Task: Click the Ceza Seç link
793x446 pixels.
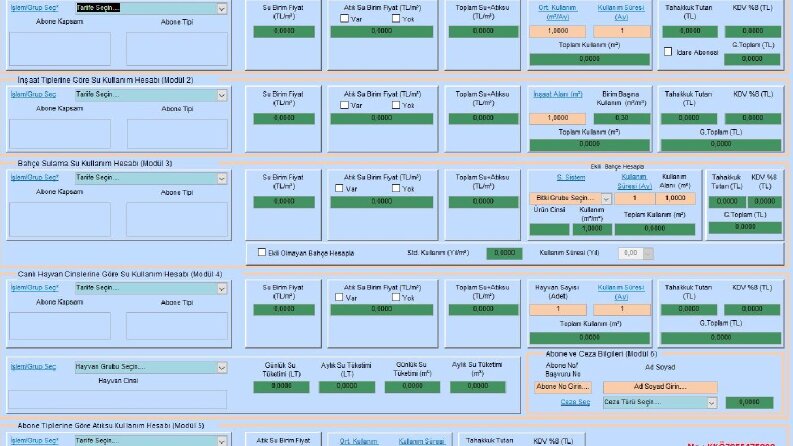Action: coord(575,402)
